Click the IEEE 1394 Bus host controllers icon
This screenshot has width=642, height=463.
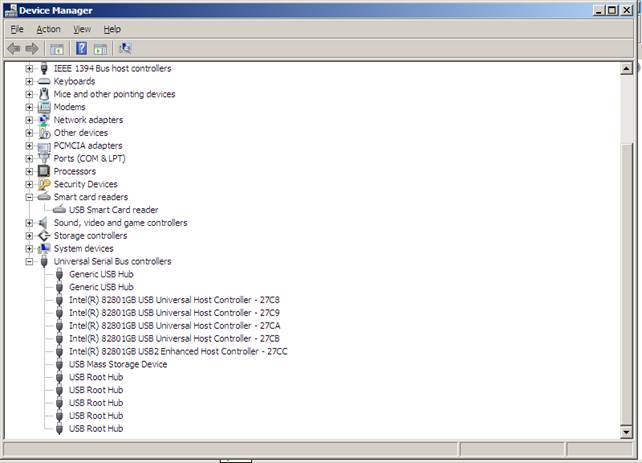(44, 68)
